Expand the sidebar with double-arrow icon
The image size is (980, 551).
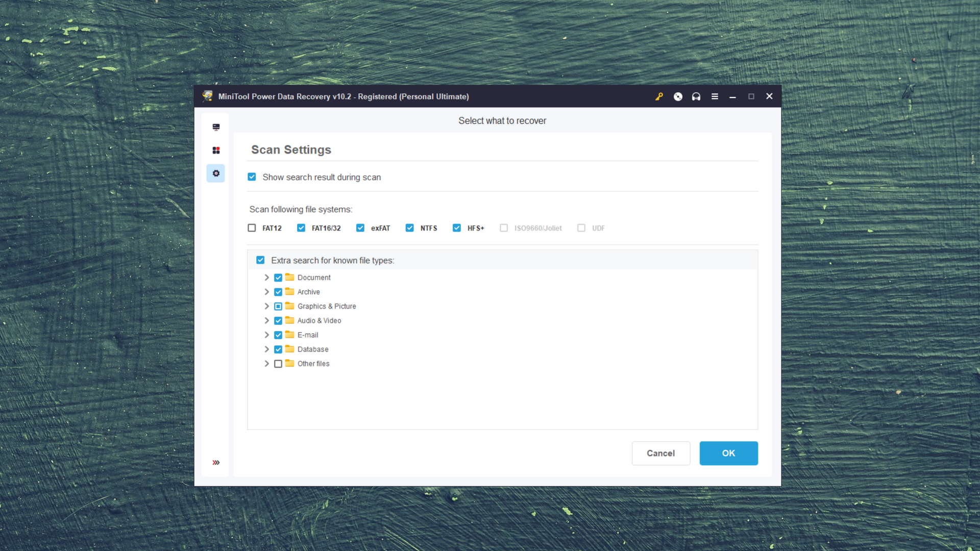(x=216, y=463)
